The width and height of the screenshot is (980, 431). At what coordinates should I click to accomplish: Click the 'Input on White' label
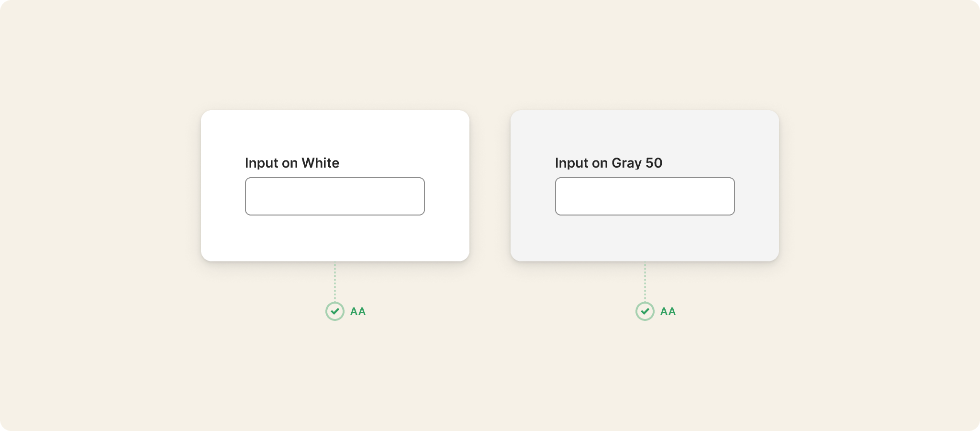pos(292,163)
